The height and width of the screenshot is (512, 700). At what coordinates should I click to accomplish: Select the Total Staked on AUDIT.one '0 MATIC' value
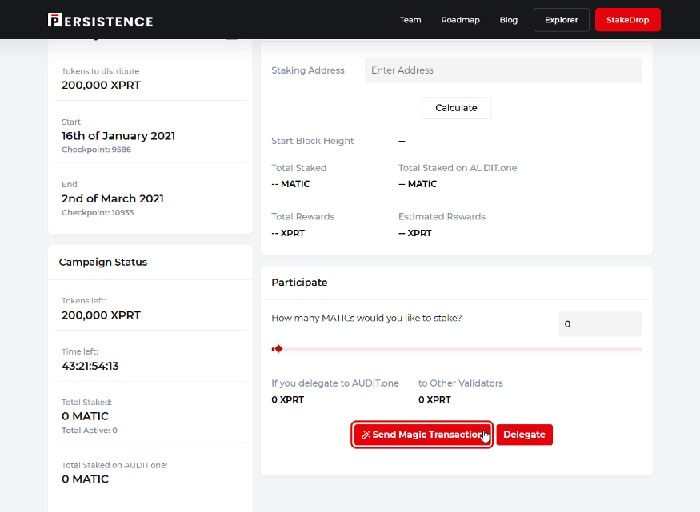(85, 479)
